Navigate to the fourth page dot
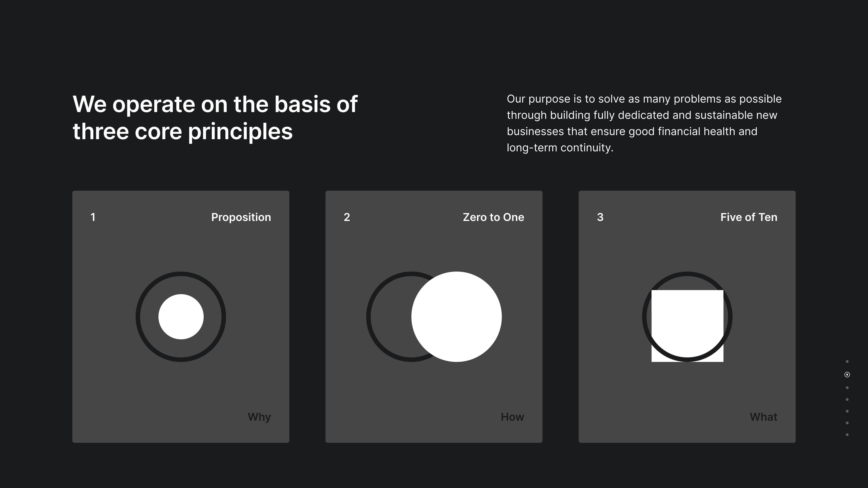This screenshot has width=868, height=488. point(847,399)
